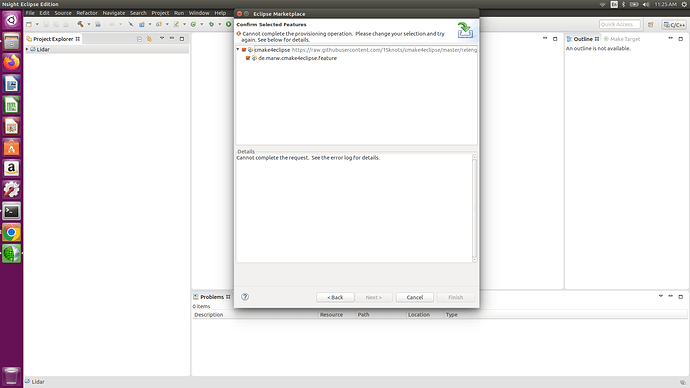
Task: Open the Build hammer dropdown arrow
Action: click(88, 24)
